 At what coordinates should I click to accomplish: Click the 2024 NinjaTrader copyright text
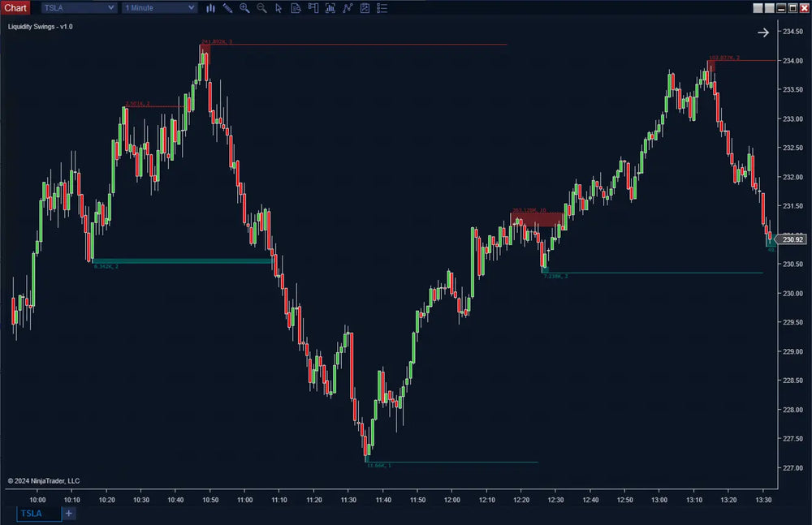click(45, 480)
